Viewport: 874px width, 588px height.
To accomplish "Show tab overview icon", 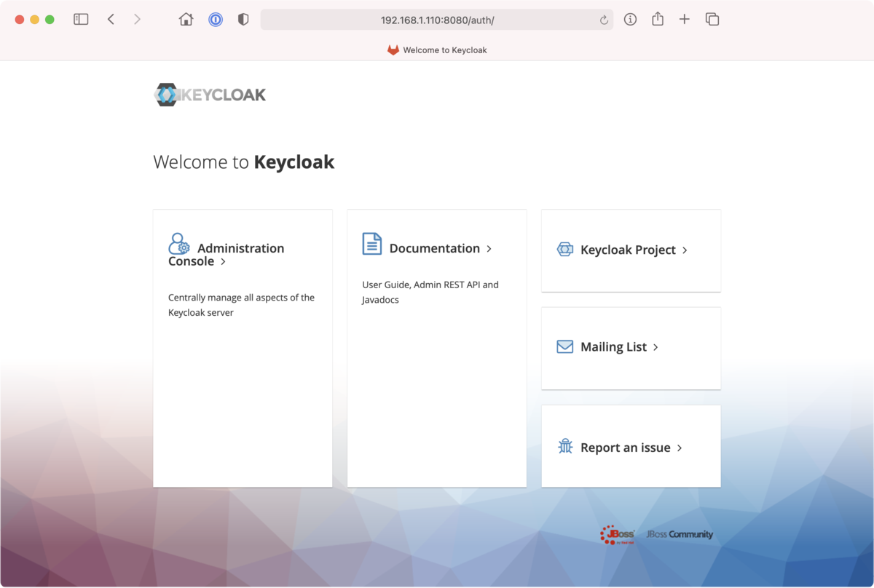I will point(712,20).
